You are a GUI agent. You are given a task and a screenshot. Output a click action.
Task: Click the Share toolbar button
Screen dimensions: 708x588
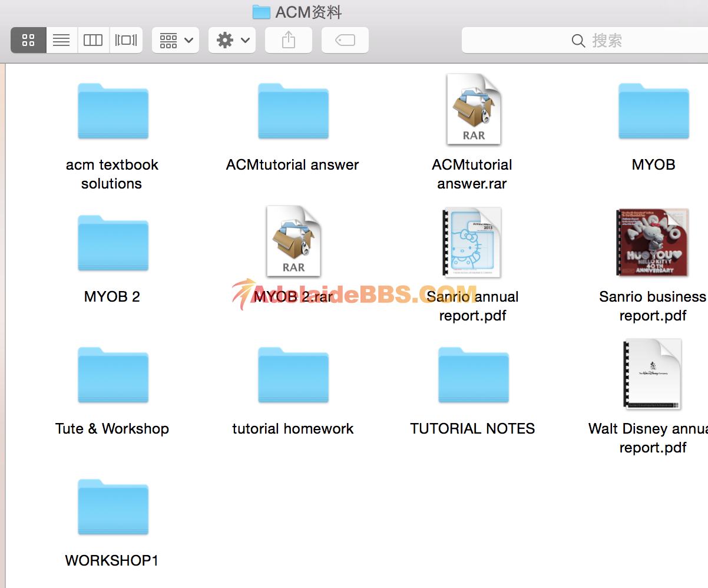point(289,40)
